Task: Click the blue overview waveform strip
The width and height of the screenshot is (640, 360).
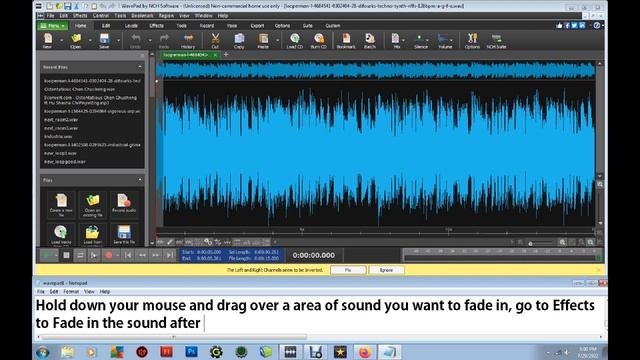Action: [376, 70]
